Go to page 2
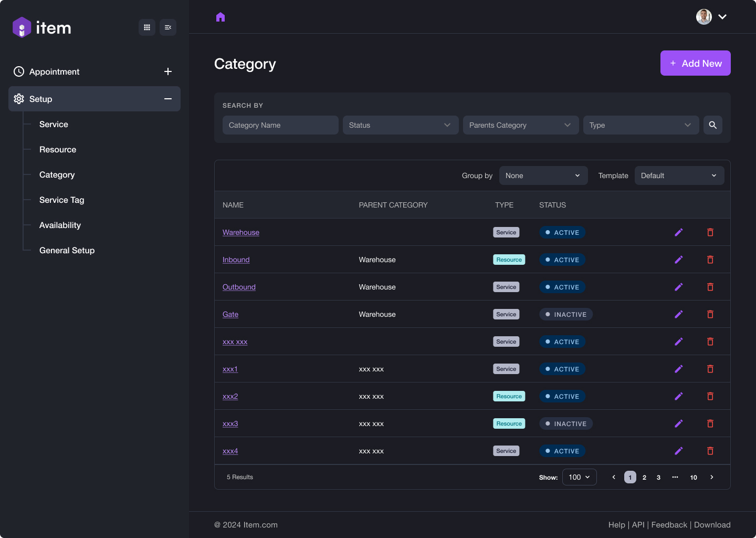The width and height of the screenshot is (756, 538). pyautogui.click(x=644, y=477)
